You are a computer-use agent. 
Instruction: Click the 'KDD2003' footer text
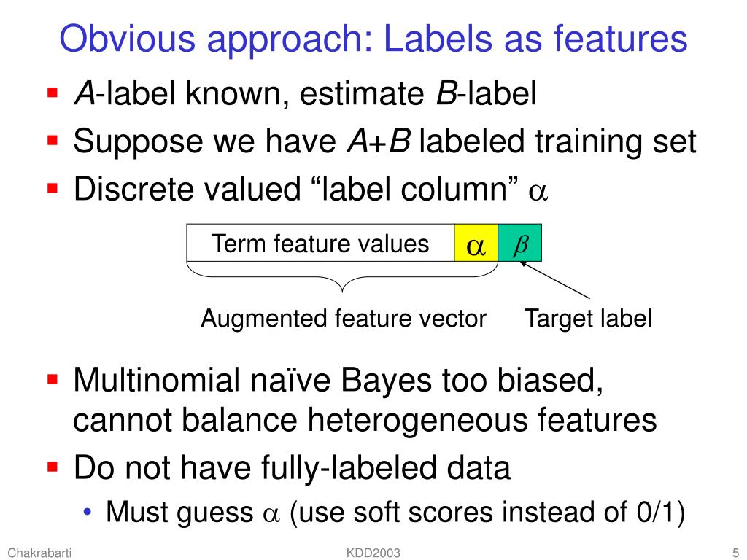[373, 553]
